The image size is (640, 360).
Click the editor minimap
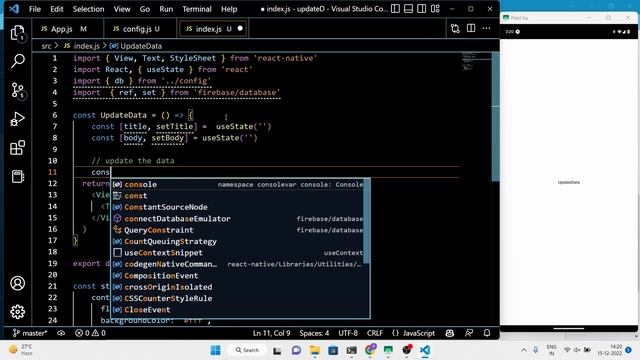point(476,61)
